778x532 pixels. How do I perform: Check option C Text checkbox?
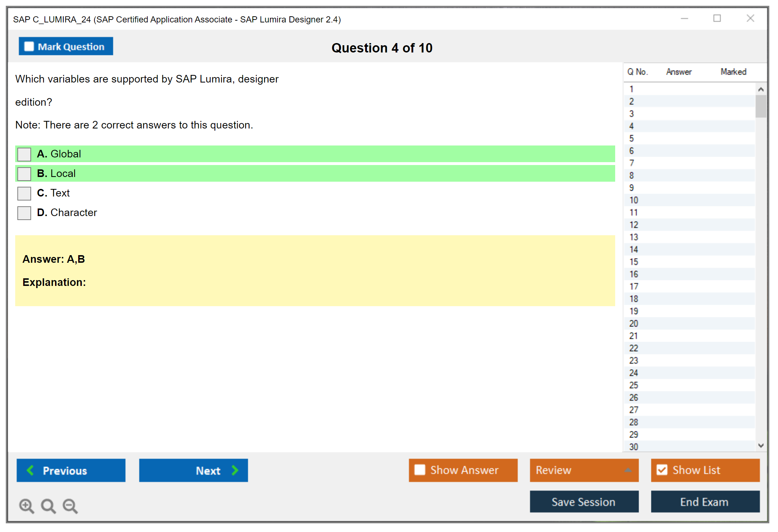click(24, 193)
